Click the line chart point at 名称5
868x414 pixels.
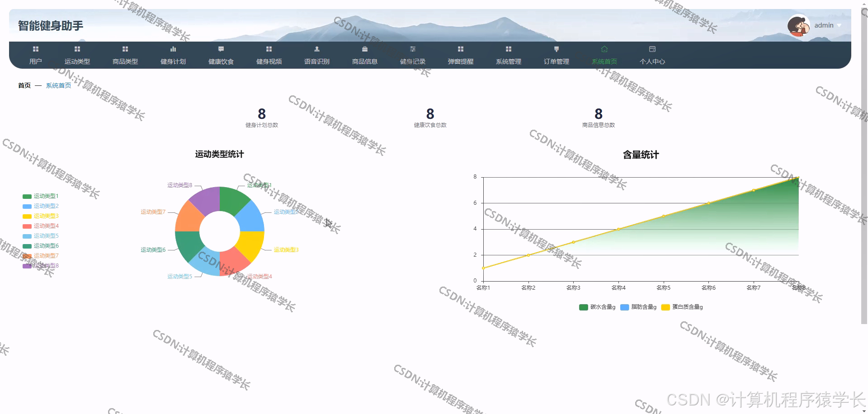pyautogui.click(x=664, y=216)
